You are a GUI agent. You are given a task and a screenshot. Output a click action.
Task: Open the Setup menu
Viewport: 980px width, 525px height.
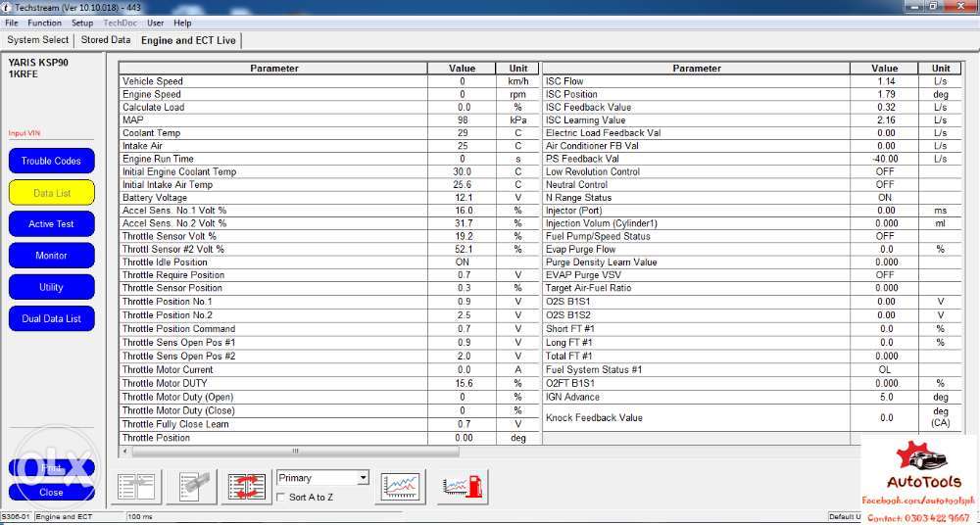click(82, 24)
